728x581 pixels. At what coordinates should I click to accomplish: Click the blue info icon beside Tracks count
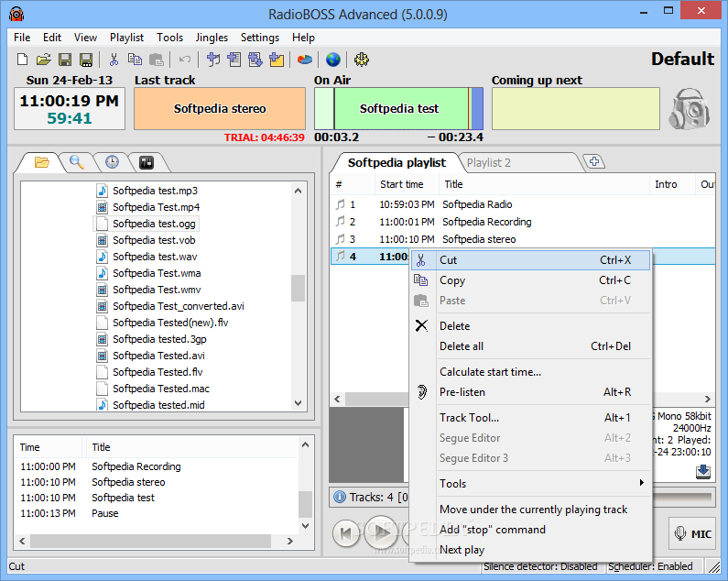pos(340,497)
